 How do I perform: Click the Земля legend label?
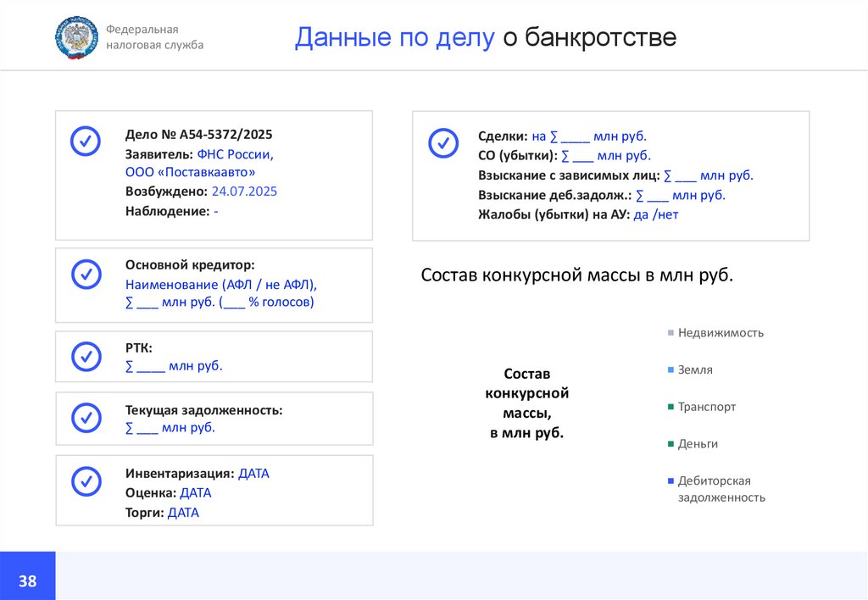(695, 369)
